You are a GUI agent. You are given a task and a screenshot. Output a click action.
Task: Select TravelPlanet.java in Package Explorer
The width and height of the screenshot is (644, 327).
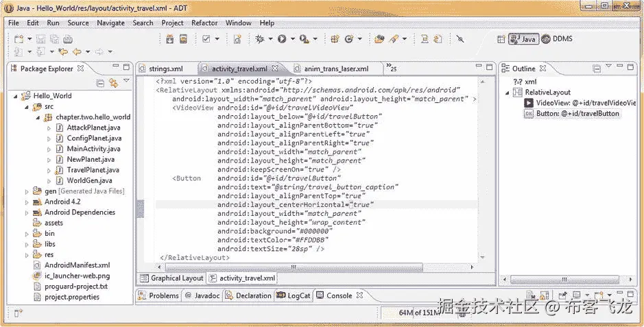pyautogui.click(x=93, y=170)
